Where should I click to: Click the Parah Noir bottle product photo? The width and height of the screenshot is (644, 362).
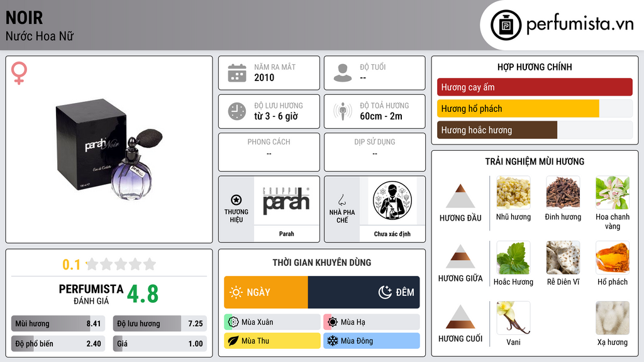[x=109, y=150]
